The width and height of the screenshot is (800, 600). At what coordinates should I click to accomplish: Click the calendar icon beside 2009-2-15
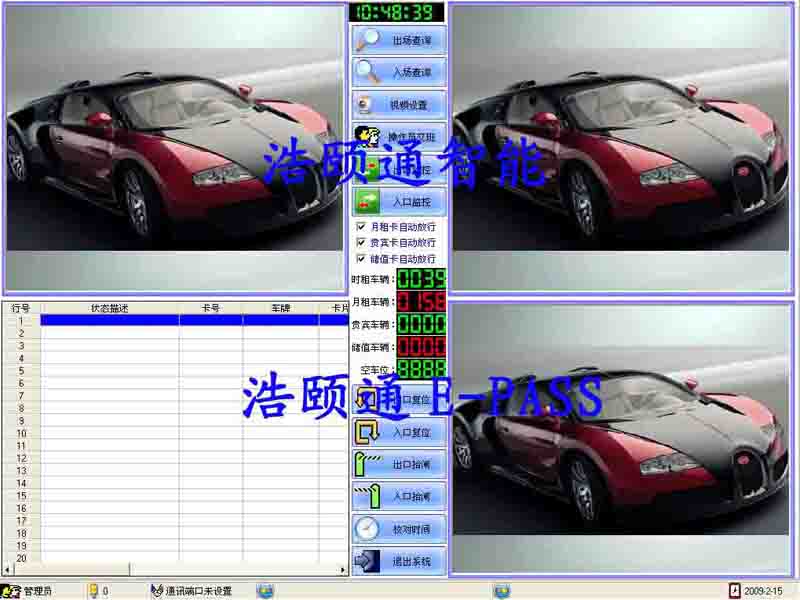734,591
